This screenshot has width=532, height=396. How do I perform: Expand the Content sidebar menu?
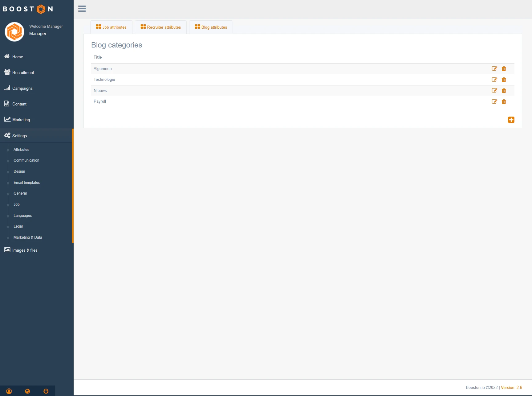[19, 104]
